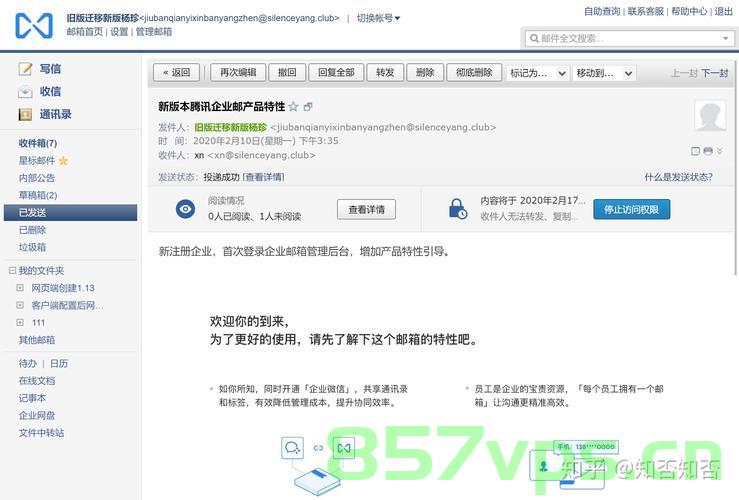
Task: Click the search magnifier icon
Action: tap(534, 38)
